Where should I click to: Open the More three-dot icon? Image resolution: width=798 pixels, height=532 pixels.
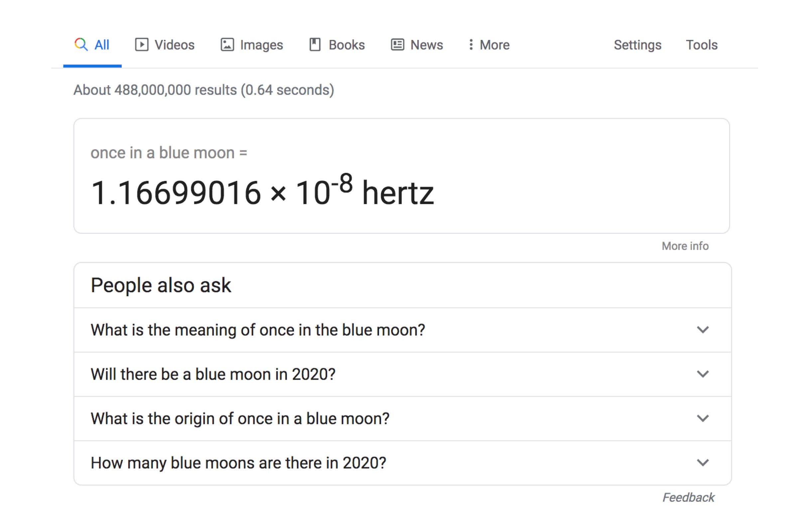[x=471, y=45]
